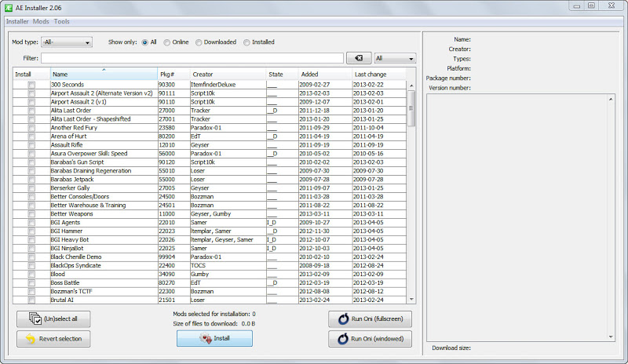Select 'Airport Assault 2 (Alternate Version v2)' row
Viewport: 628px width, 364px height.
pyautogui.click(x=210, y=93)
